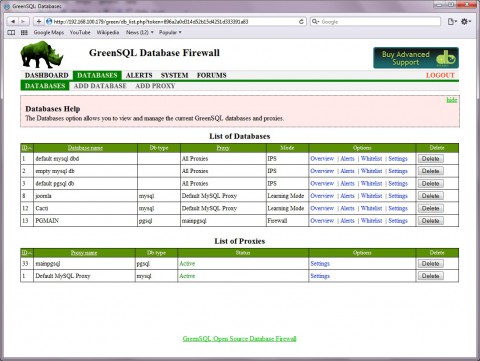
Task: Click the 'Learning Mode' cell for Cacti
Action: click(x=287, y=208)
